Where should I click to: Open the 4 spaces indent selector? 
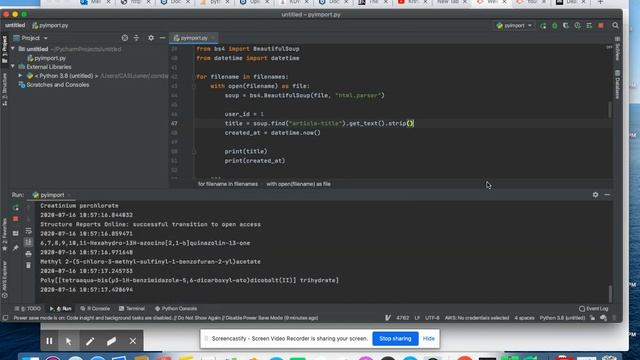[x=524, y=318]
